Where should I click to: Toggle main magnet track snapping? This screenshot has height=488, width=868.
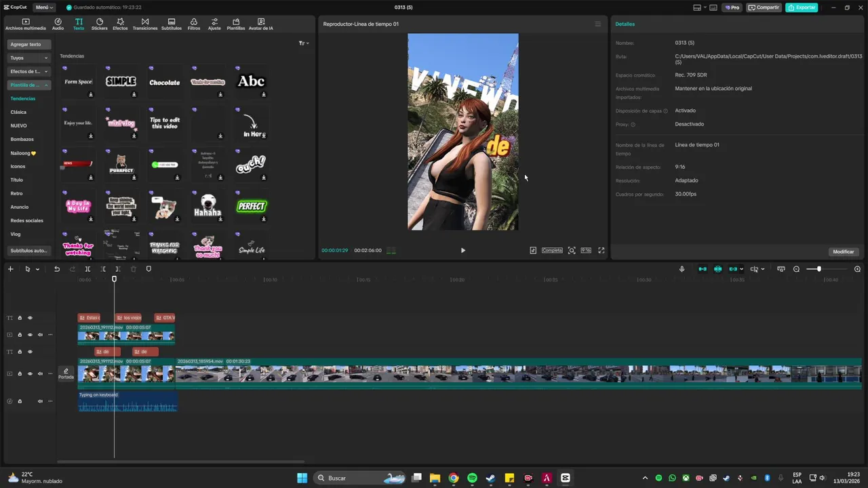(703, 269)
